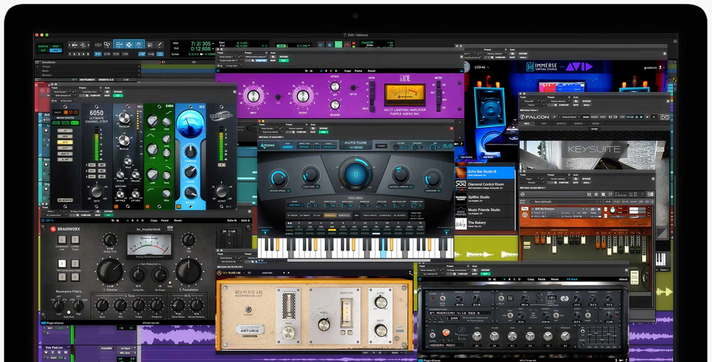Toggle the Power switch on Rev Plate-140
This screenshot has width=712, height=362.
click(x=248, y=310)
